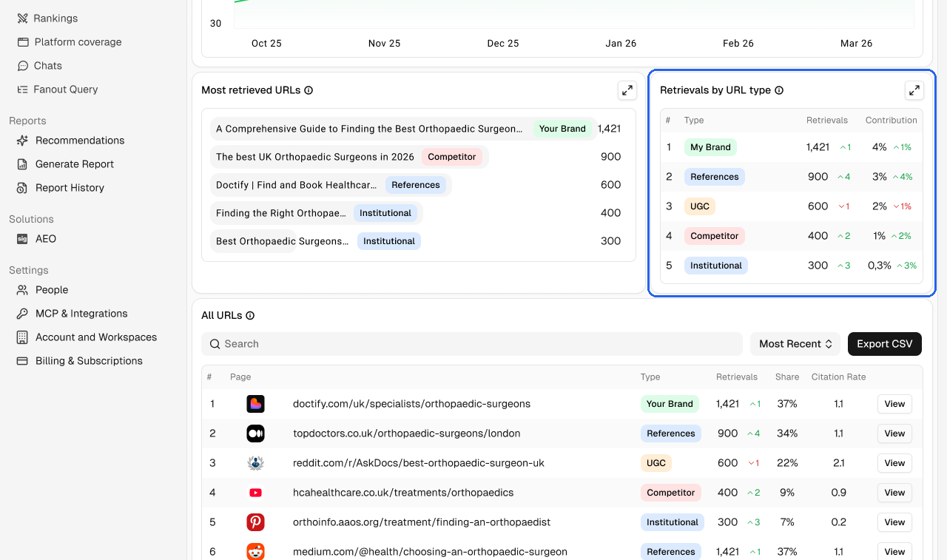Open the Most Recent sort dropdown
947x560 pixels.
(795, 344)
